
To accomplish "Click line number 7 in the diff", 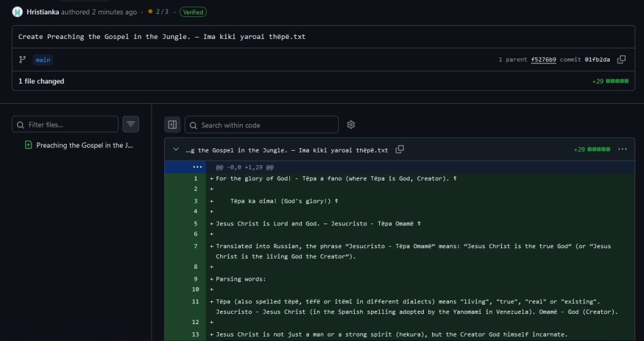I will (196, 246).
